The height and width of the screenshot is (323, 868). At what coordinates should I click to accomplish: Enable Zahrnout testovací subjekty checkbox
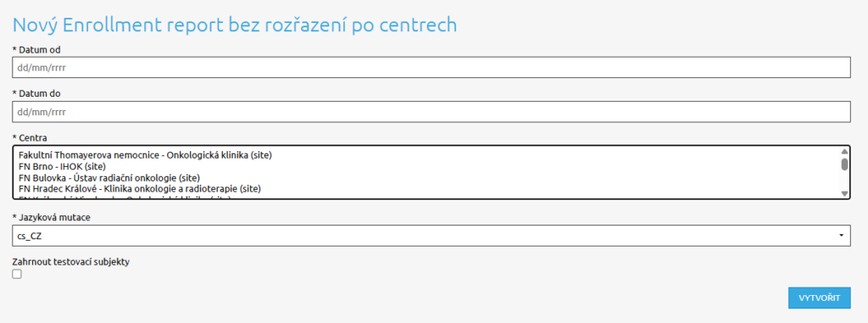click(x=17, y=274)
